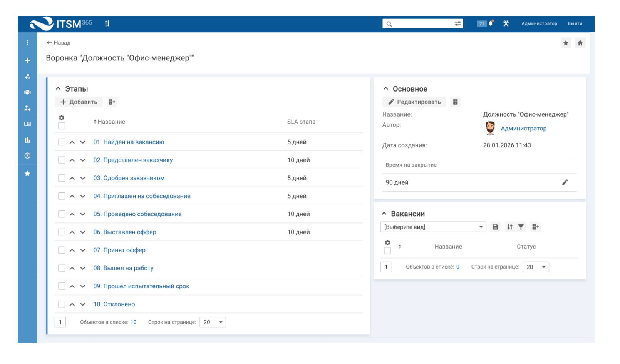Click the Добавить button
This screenshot has height=364, width=620.
[x=79, y=102]
